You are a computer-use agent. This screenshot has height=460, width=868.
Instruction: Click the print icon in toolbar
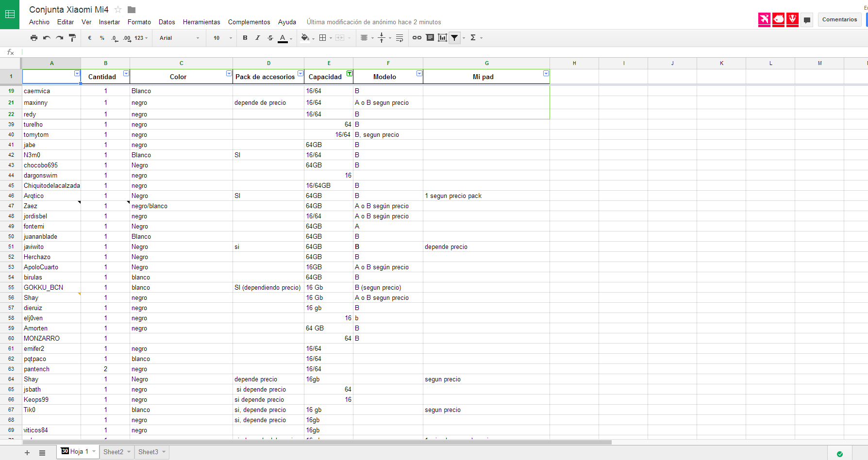point(33,38)
